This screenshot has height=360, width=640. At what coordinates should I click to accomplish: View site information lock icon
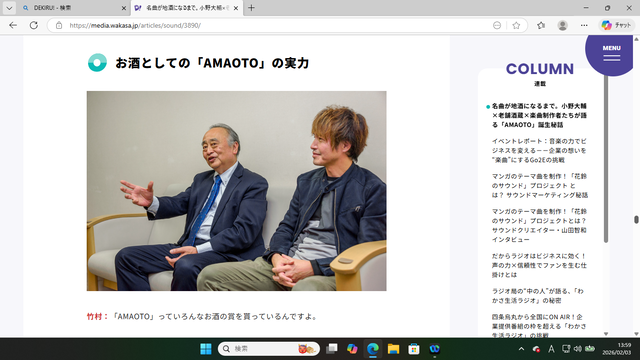(59, 25)
